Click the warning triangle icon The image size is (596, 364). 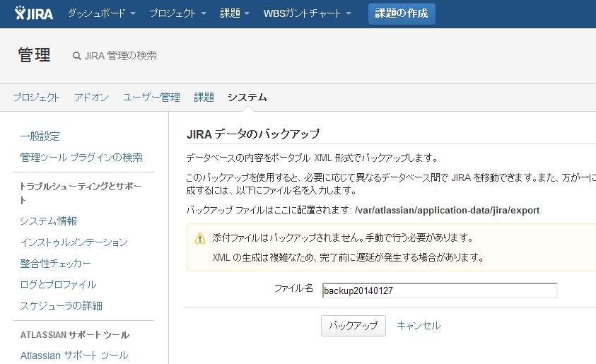(200, 239)
